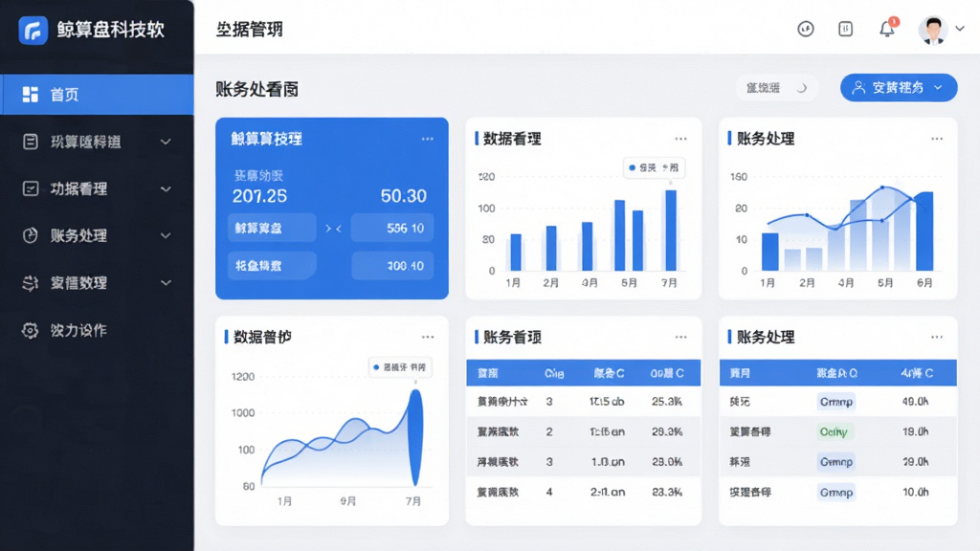
Task: Click the tallest 7月 bar in bar chart
Action: [x=671, y=231]
